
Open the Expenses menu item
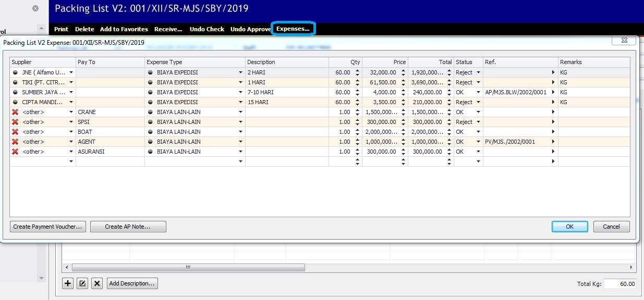pos(293,29)
